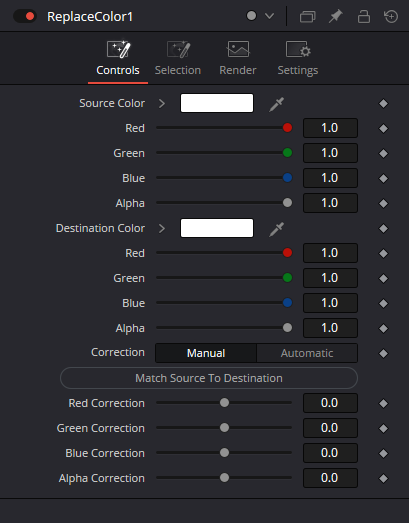Click the Destination Color Blue value field
Screen dimensions: 409x523
coord(330,303)
